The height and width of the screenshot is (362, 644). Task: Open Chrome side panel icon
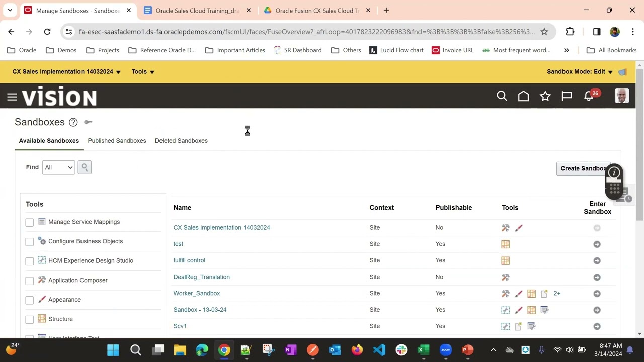click(x=597, y=32)
